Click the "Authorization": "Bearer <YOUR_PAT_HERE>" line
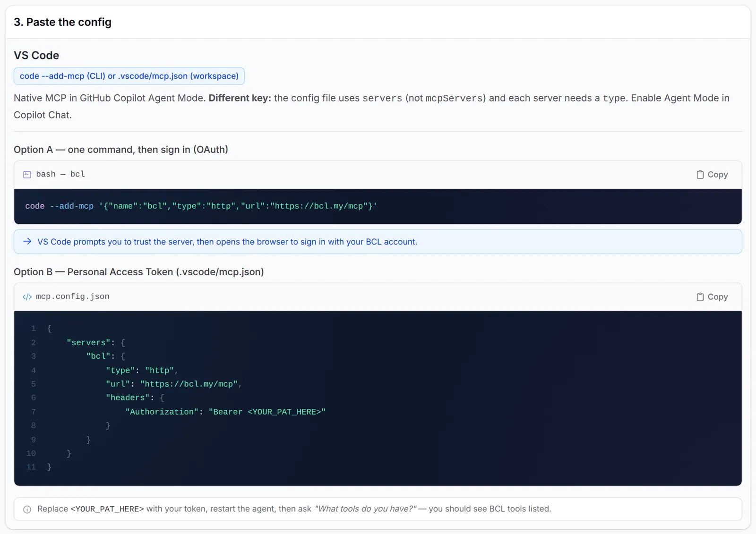Viewport: 756px width, 534px height. 225,412
